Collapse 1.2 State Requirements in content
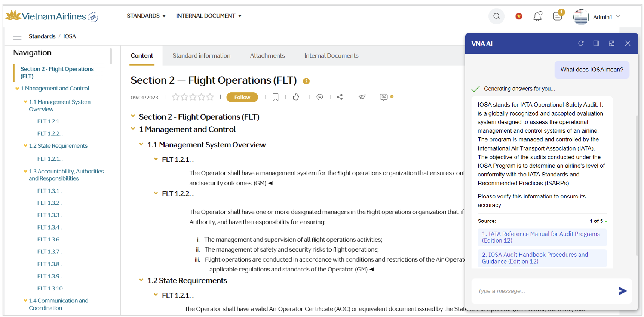 pos(141,280)
